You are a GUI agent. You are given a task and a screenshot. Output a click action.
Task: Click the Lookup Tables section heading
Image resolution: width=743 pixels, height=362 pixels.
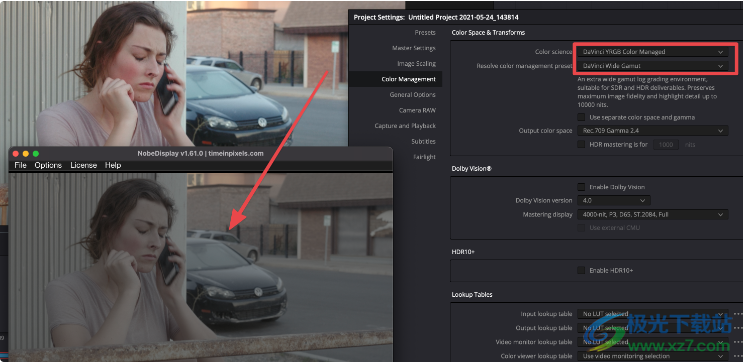pos(471,295)
